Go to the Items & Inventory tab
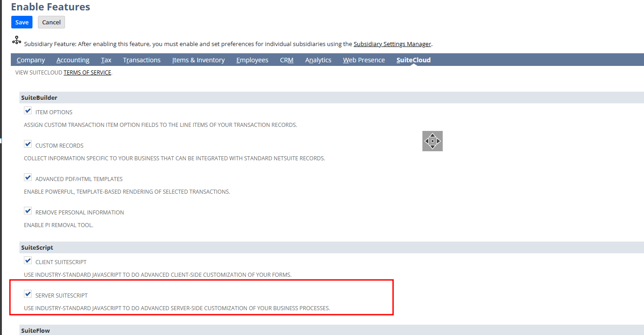The image size is (644, 335). pos(198,60)
